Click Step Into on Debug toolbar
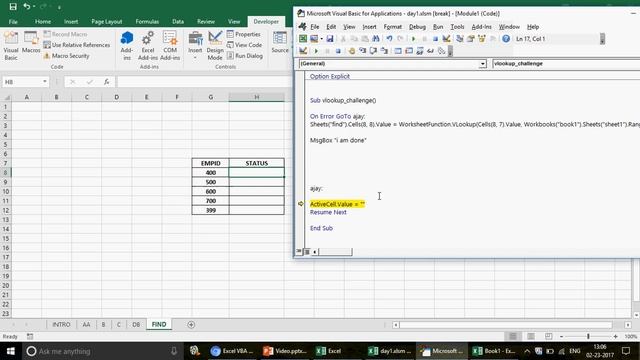The width and height of the screenshot is (640, 360). point(362,51)
